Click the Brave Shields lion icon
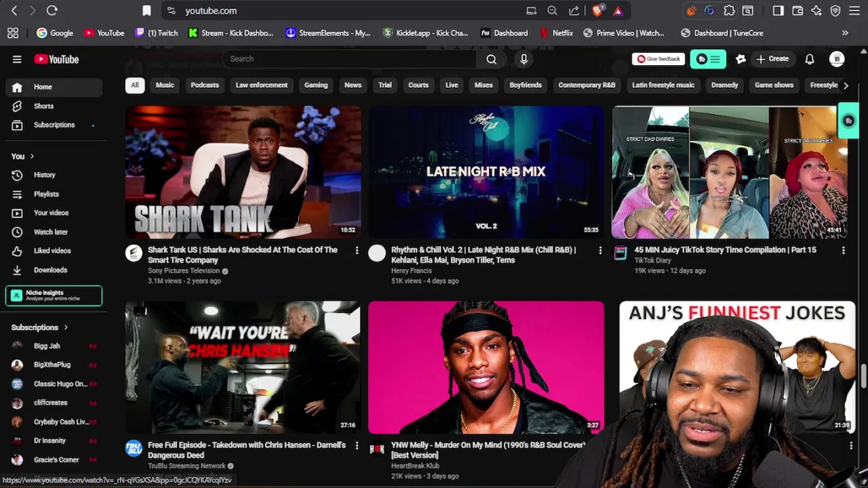 (597, 11)
